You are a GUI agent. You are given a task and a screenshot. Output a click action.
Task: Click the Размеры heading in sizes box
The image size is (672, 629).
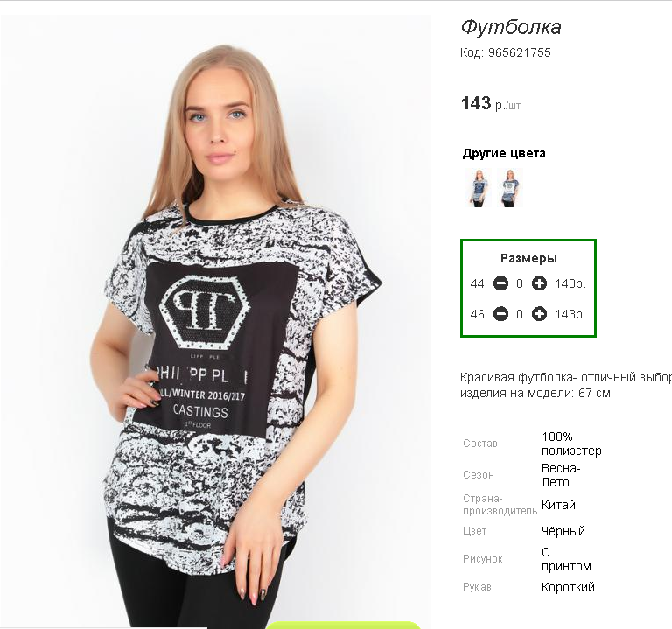click(528, 258)
